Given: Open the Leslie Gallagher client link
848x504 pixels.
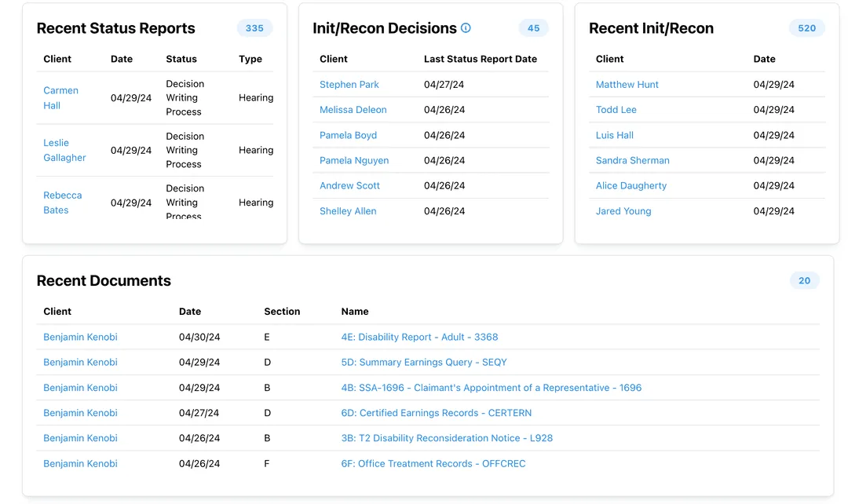Looking at the screenshot, I should pyautogui.click(x=64, y=150).
